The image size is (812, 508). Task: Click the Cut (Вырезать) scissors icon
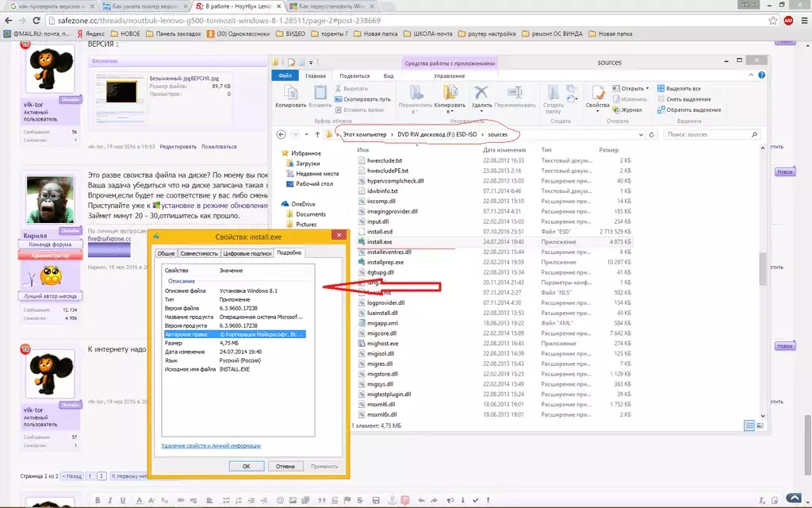(x=338, y=89)
